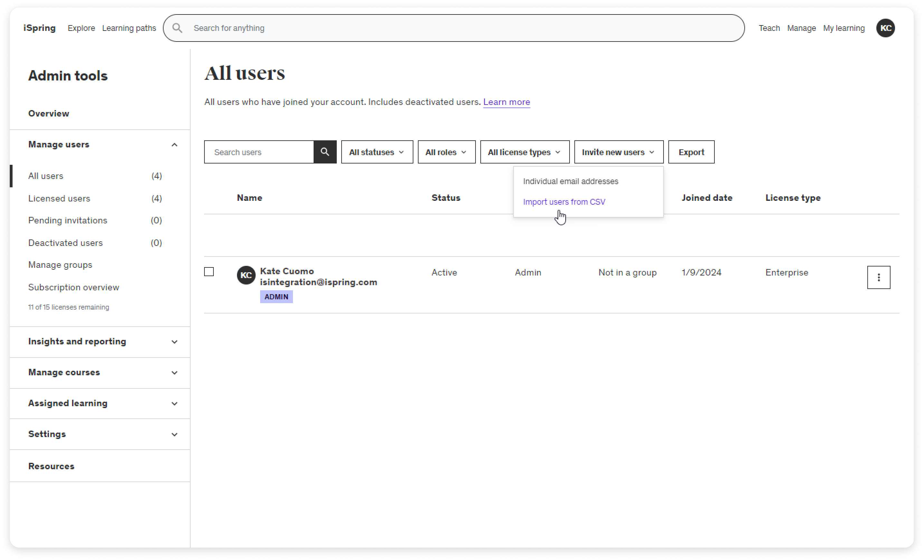
Task: Toggle the Invite new users dropdown
Action: click(619, 152)
